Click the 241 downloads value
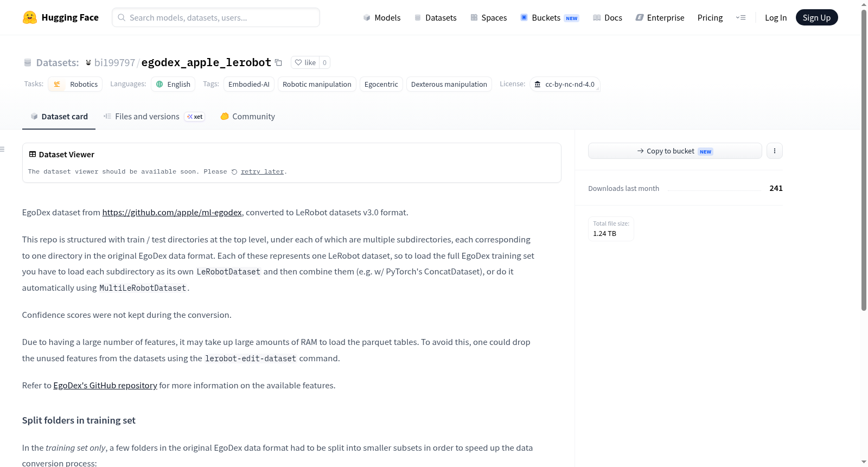The image size is (868, 467). pos(776,188)
